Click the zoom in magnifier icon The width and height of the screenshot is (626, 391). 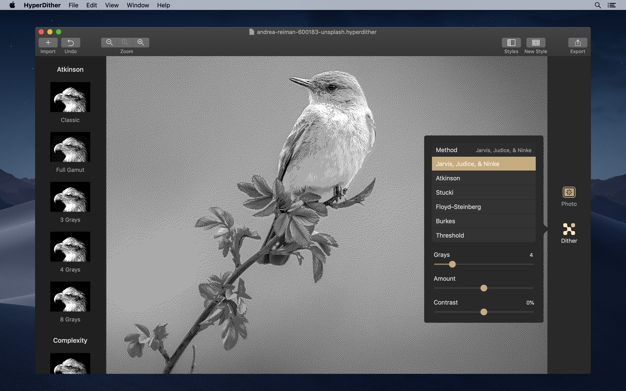click(141, 43)
